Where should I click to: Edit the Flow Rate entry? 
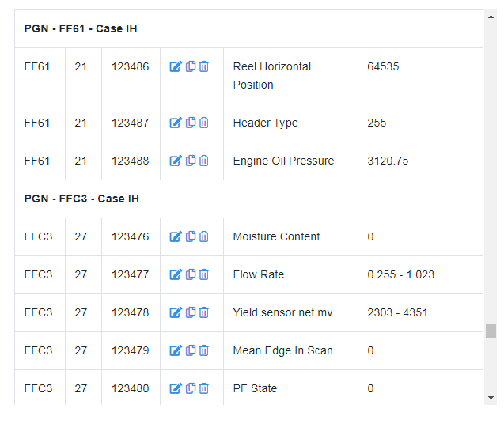[176, 274]
